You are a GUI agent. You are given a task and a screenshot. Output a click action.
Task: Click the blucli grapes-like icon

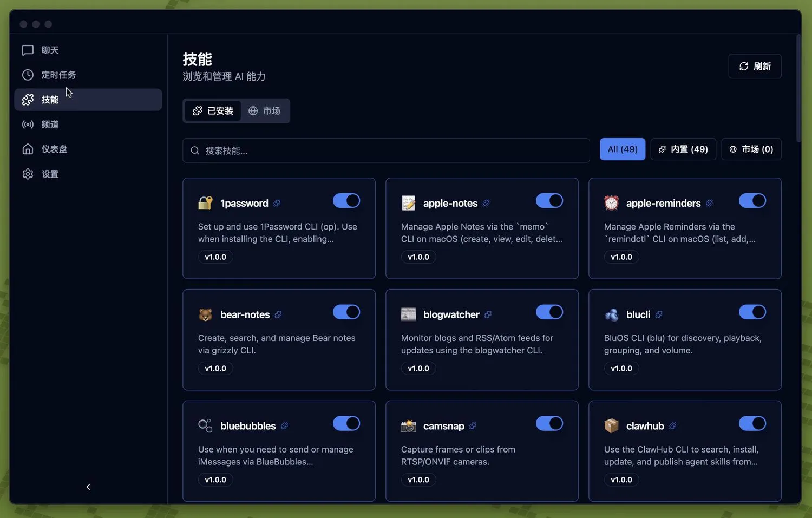pyautogui.click(x=611, y=314)
